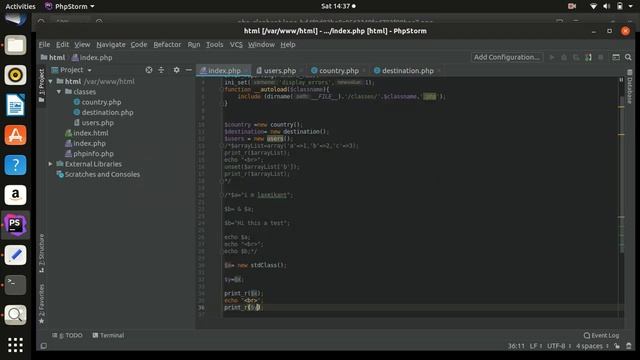Image resolution: width=640 pixels, height=360 pixels.
Task: Click the Collapse All icon in Project panel
Action: (161, 70)
